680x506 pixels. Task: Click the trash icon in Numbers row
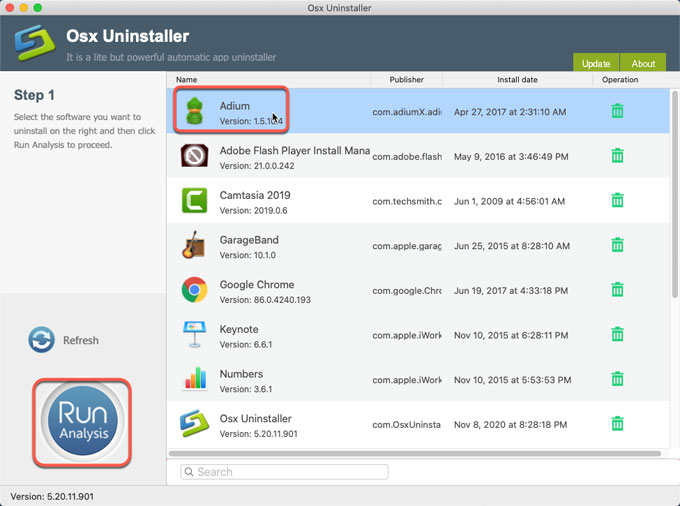pyautogui.click(x=617, y=379)
